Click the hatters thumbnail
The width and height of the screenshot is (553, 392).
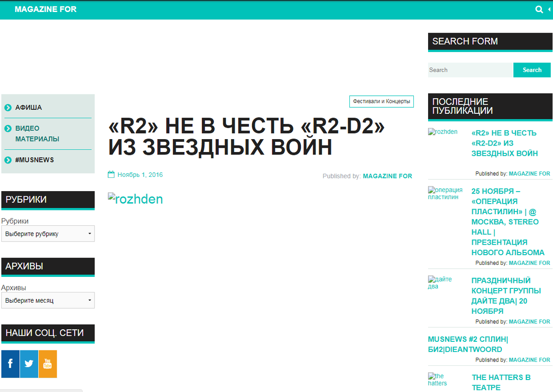[437, 380]
